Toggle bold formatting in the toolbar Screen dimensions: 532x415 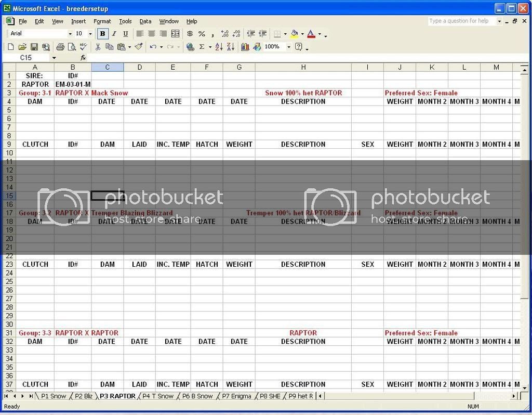102,33
